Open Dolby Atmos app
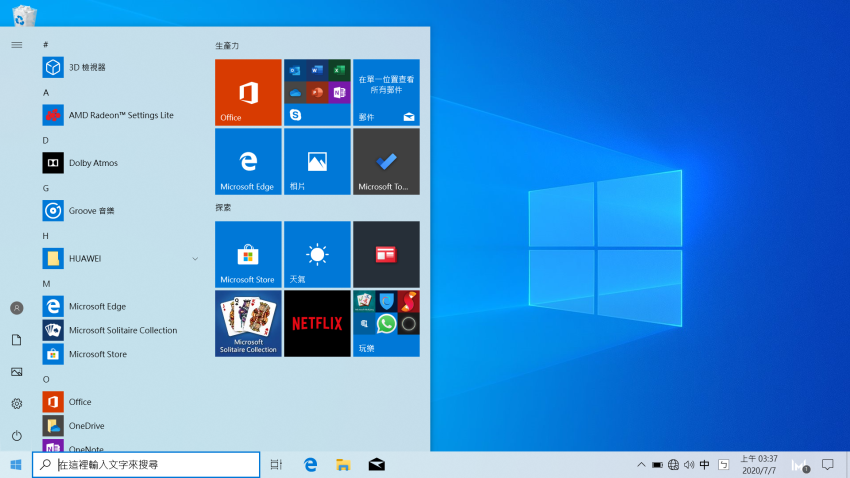 (120, 163)
